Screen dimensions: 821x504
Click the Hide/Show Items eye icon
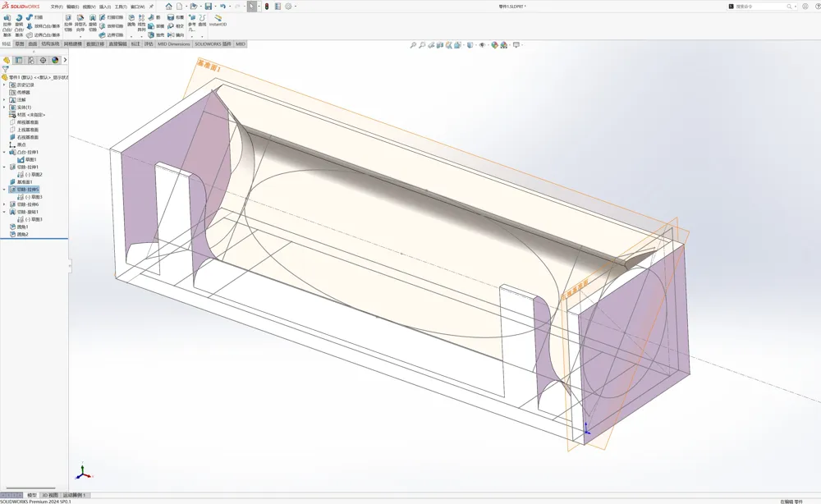pos(482,45)
